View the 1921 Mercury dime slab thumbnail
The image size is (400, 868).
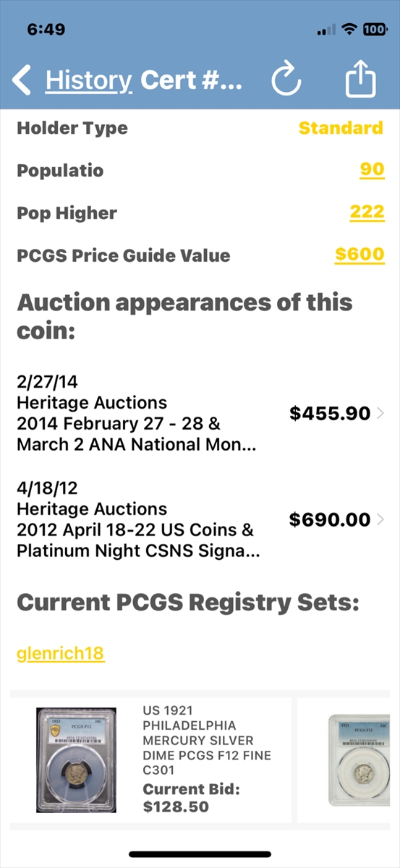[x=76, y=759]
